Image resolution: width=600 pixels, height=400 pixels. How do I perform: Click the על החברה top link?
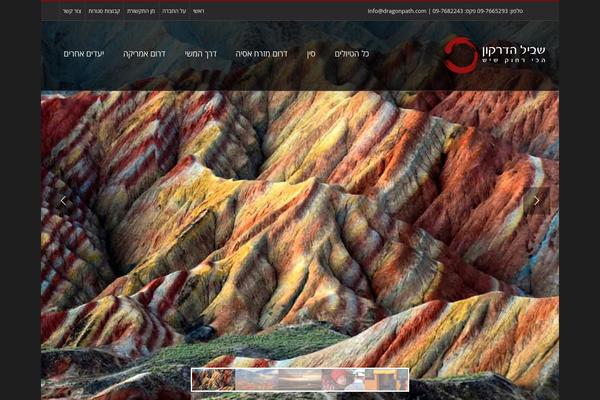(x=174, y=11)
